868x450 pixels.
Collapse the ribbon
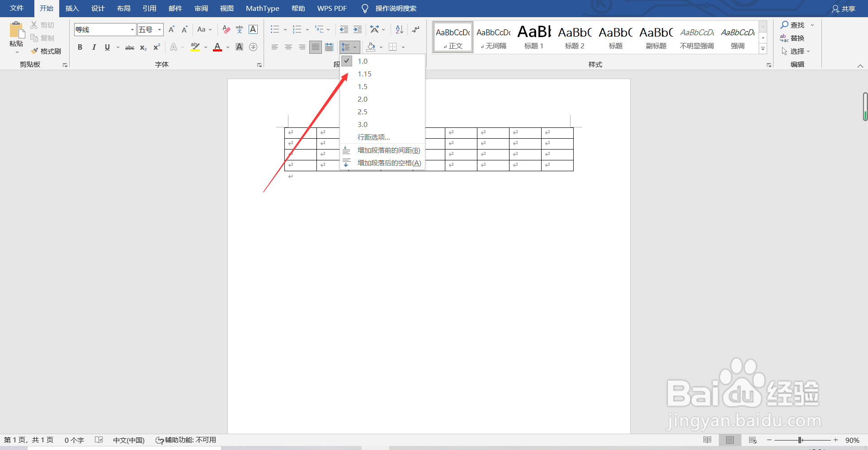point(860,66)
